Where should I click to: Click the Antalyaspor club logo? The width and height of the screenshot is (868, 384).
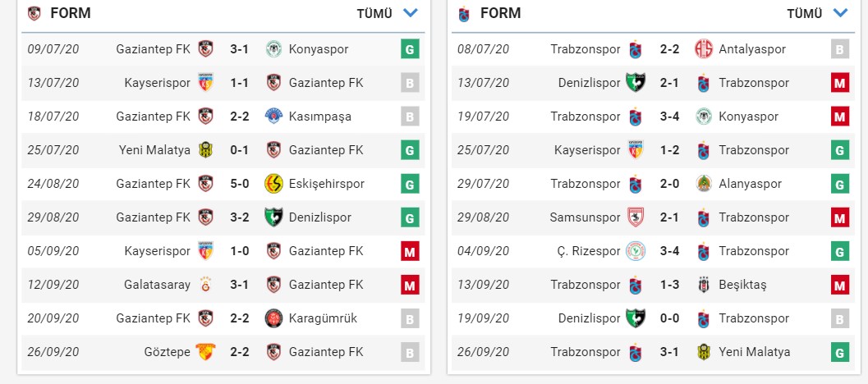point(704,49)
